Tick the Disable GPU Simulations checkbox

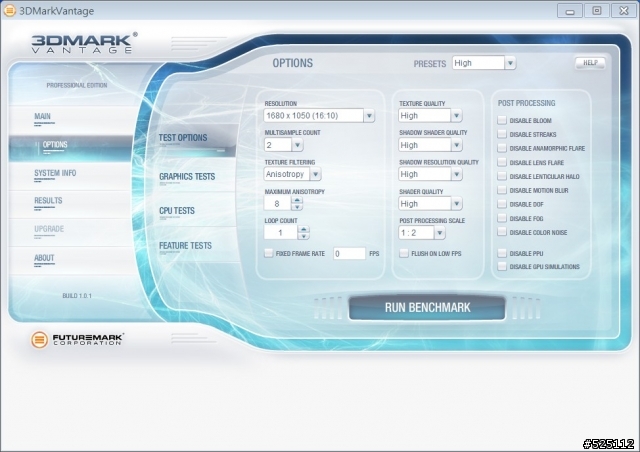(502, 266)
